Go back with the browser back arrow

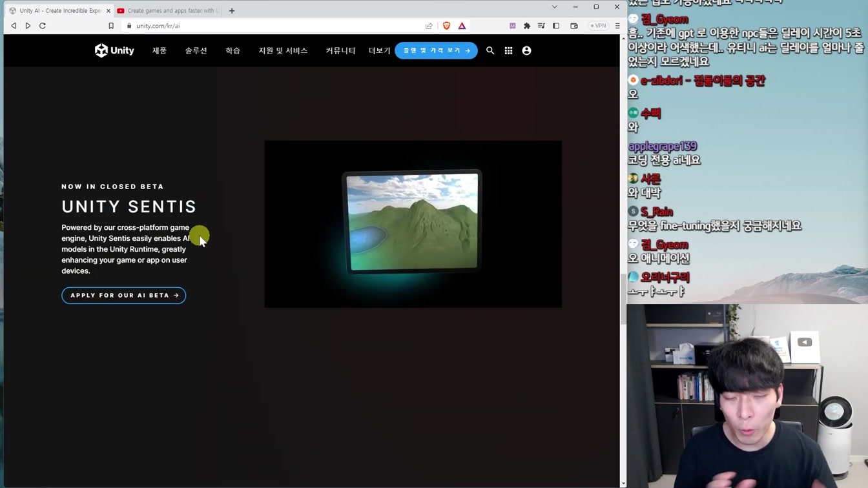(14, 26)
